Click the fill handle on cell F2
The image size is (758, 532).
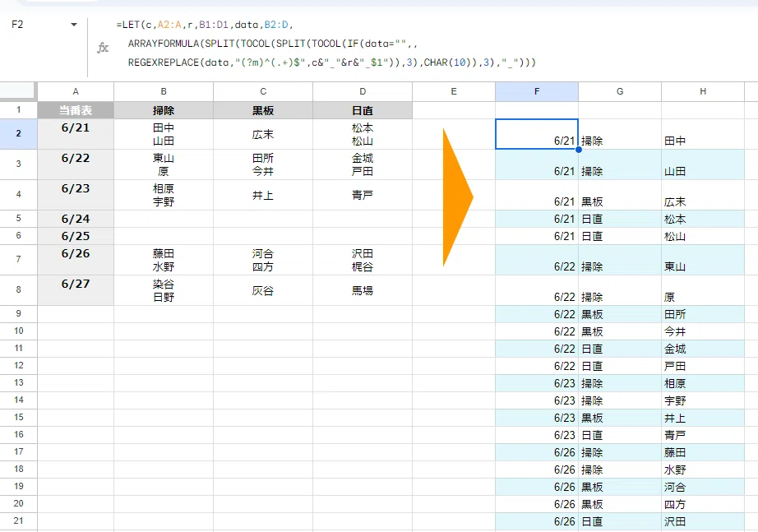pos(578,150)
